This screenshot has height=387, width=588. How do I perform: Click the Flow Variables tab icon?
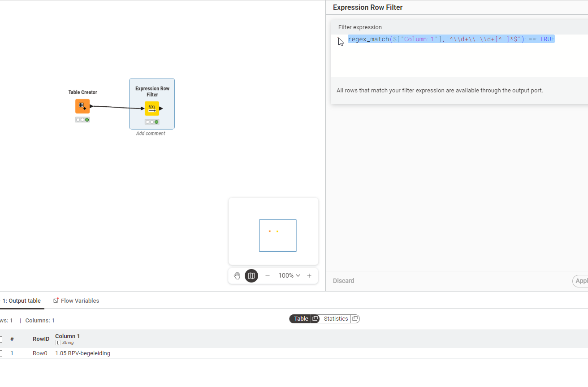click(x=56, y=300)
